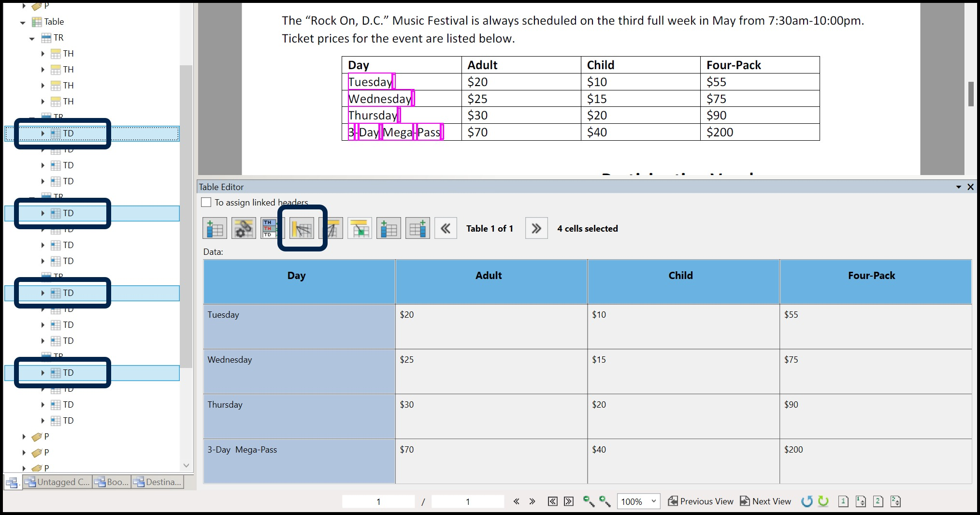Click the $90 cell in the document table
The height and width of the screenshot is (515, 980).
pyautogui.click(x=760, y=115)
